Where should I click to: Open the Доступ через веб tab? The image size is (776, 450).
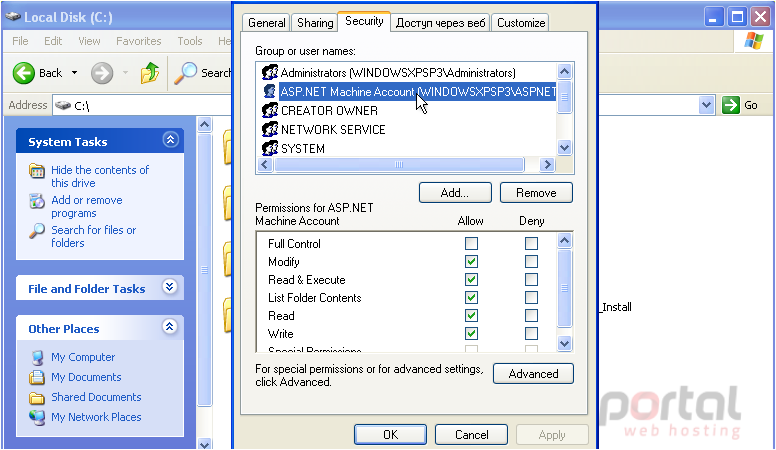click(440, 23)
